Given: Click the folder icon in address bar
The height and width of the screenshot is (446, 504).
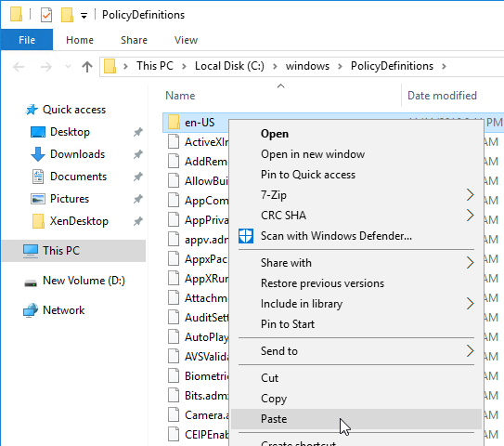Looking at the screenshot, I should coord(110,66).
